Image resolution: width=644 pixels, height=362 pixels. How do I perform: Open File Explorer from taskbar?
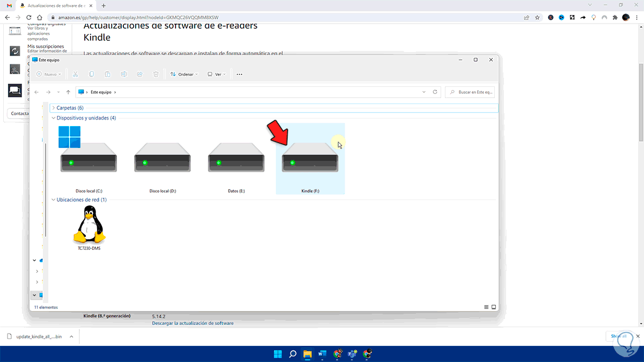[308, 354]
